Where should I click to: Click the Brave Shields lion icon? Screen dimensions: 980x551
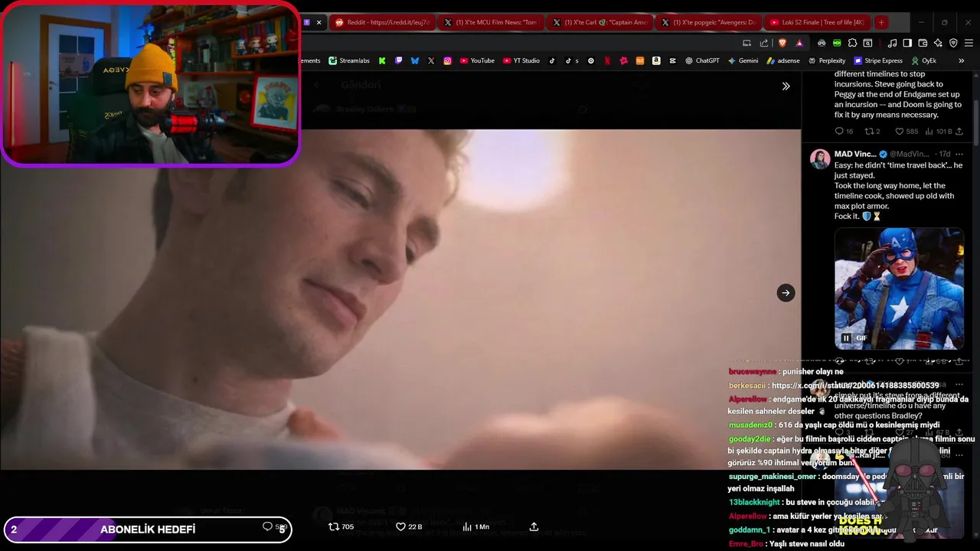pos(782,43)
